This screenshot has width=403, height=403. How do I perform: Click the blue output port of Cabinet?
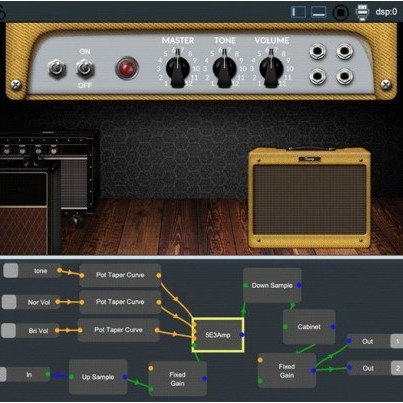(x=333, y=327)
